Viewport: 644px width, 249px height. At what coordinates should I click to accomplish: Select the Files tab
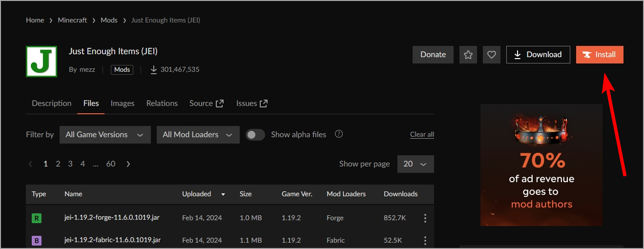91,103
